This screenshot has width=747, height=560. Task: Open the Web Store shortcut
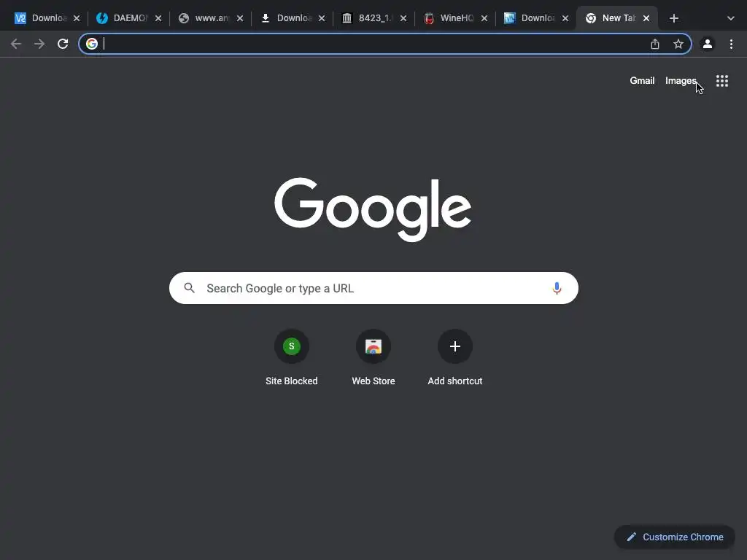pyautogui.click(x=373, y=357)
